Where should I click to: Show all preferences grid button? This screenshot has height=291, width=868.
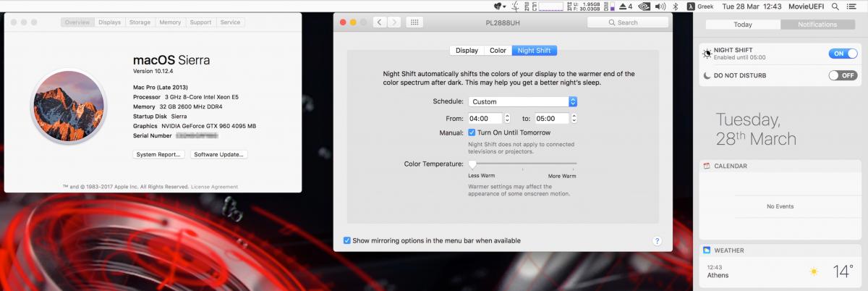pos(414,22)
